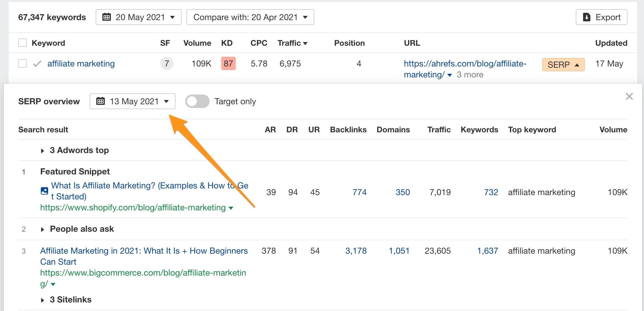The width and height of the screenshot is (644, 311).
Task: Click 732 keywords for Shopify
Action: tap(491, 192)
